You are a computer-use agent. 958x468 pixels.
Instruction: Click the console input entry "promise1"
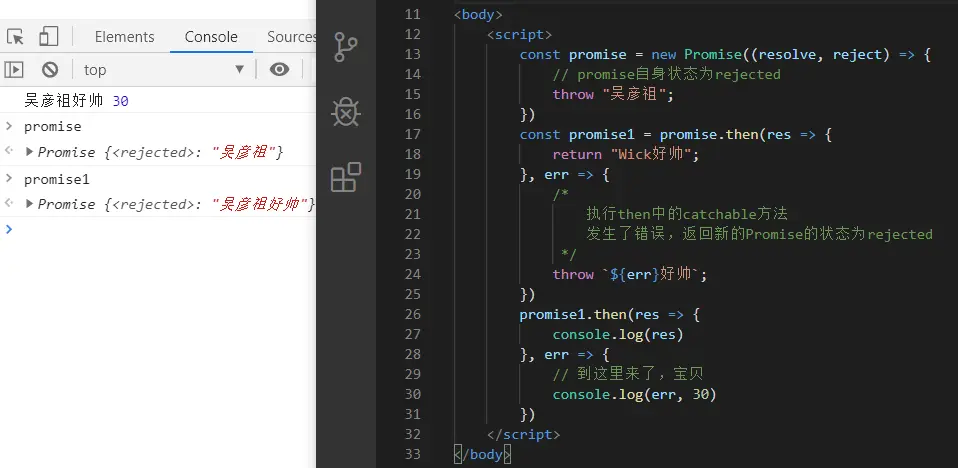[x=57, y=179]
